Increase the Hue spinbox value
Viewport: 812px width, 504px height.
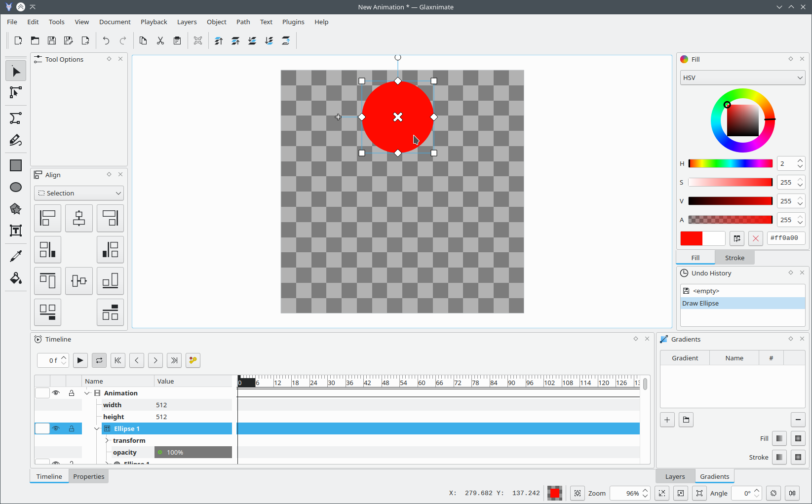point(800,160)
